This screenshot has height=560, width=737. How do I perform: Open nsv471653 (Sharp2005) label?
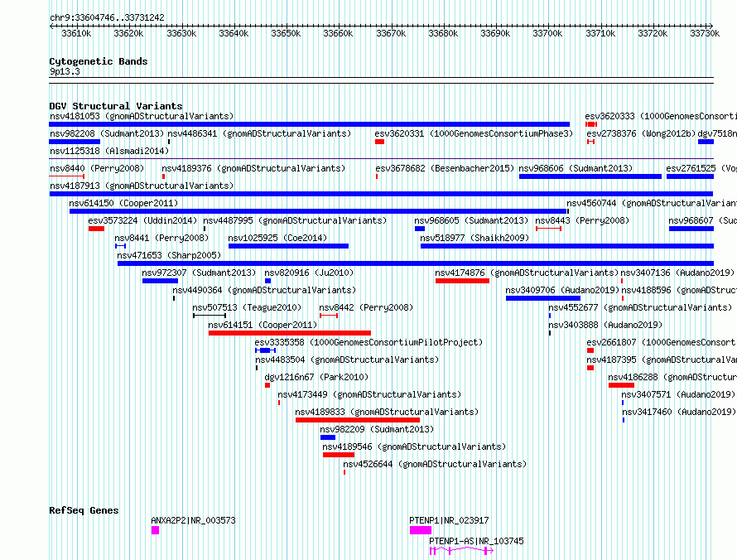point(169,255)
